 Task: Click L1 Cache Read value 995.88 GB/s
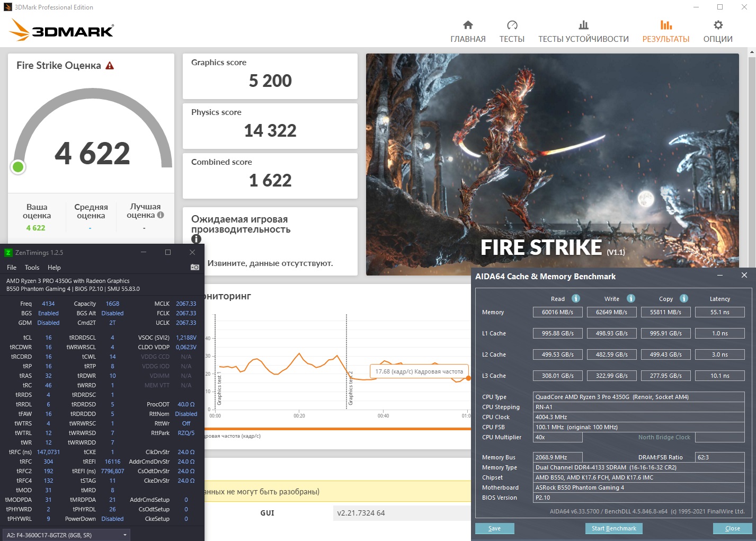pyautogui.click(x=558, y=333)
